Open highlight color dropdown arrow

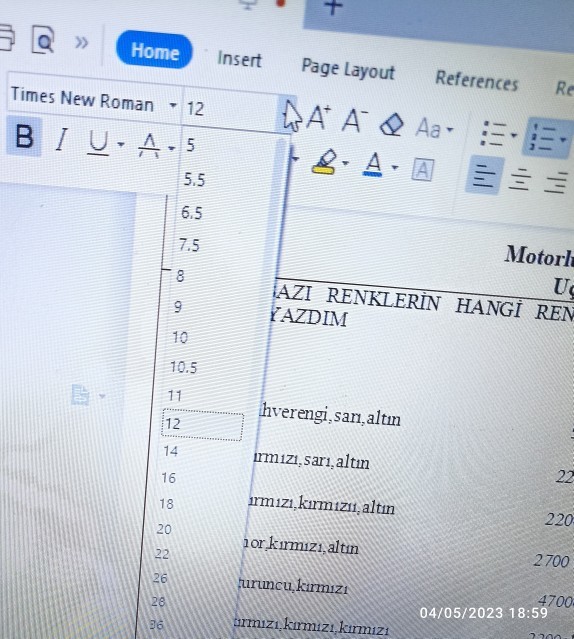[345, 163]
